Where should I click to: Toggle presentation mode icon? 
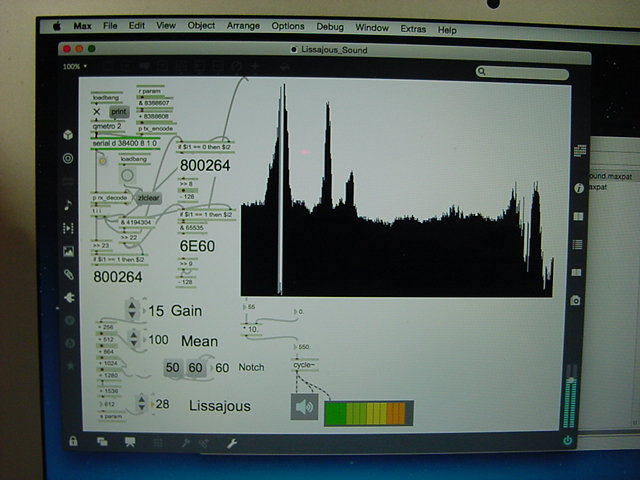pos(130,442)
